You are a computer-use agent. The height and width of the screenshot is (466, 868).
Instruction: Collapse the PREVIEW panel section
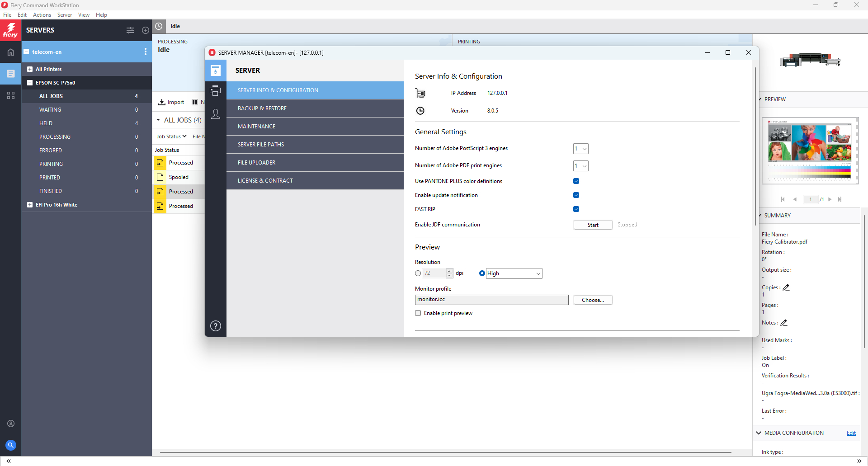(x=760, y=99)
